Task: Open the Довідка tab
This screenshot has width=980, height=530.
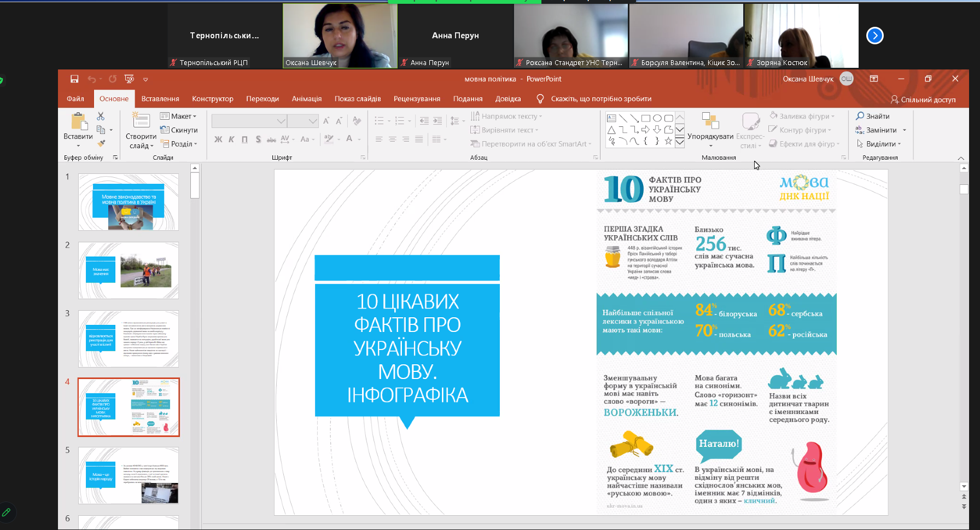Action: [508, 98]
